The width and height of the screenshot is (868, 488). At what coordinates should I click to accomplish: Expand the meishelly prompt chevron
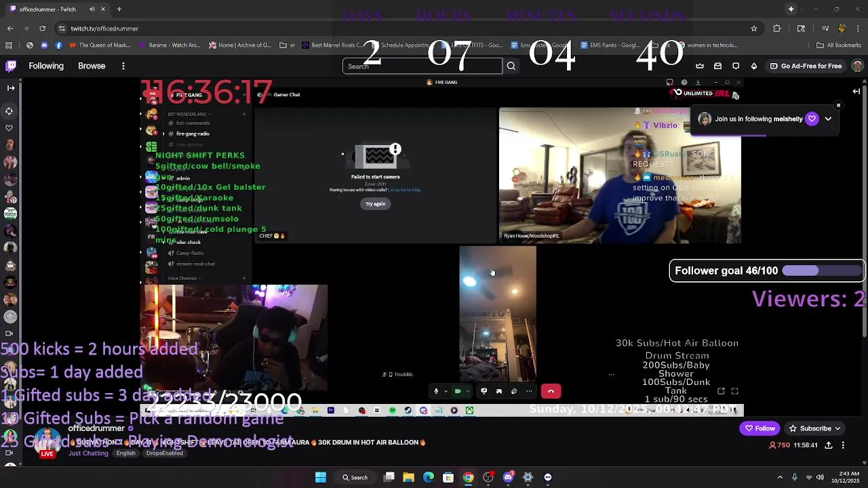828,119
